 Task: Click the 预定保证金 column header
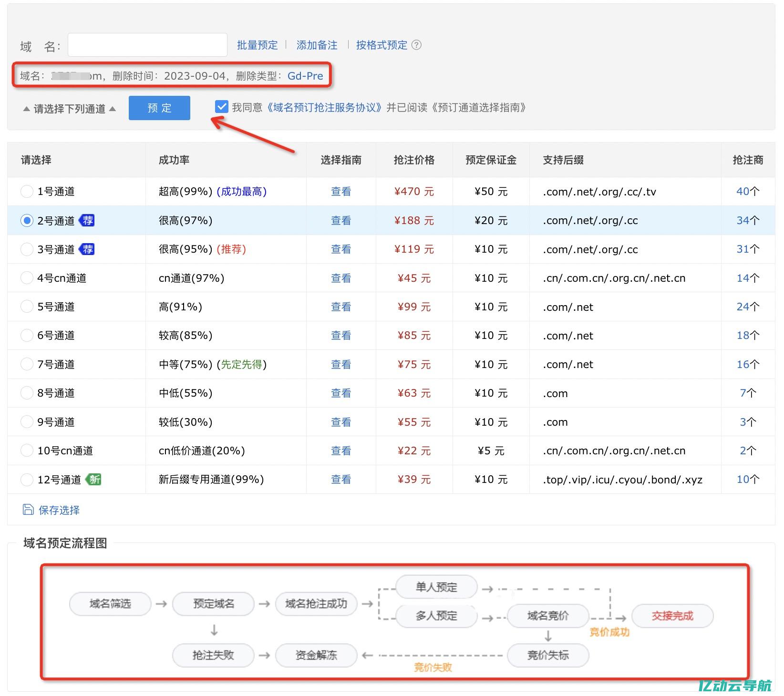tap(491, 160)
